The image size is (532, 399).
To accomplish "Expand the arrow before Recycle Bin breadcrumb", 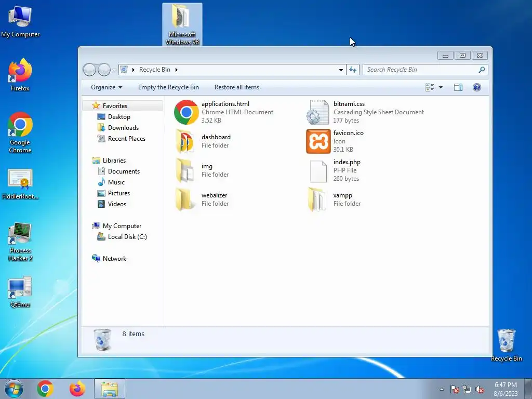I will (134, 70).
